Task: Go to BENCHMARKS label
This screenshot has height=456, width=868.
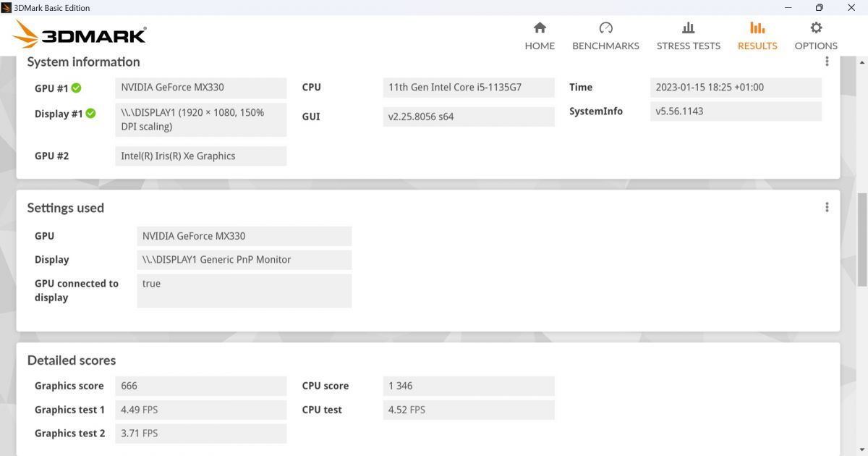Action: 605,46
